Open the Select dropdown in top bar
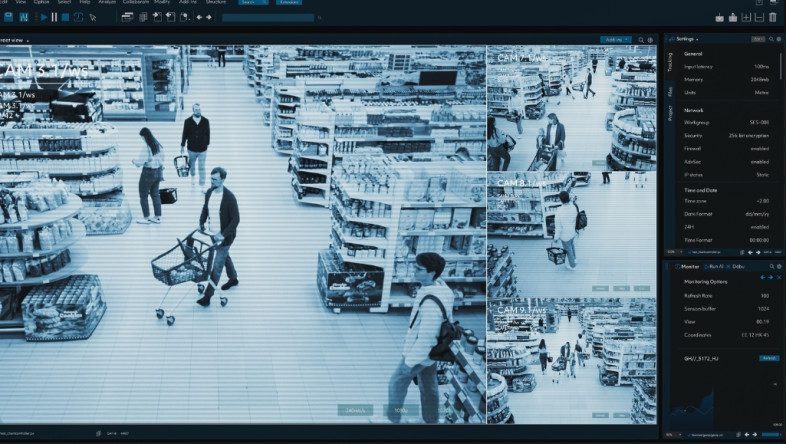The width and height of the screenshot is (786, 444). point(254,3)
